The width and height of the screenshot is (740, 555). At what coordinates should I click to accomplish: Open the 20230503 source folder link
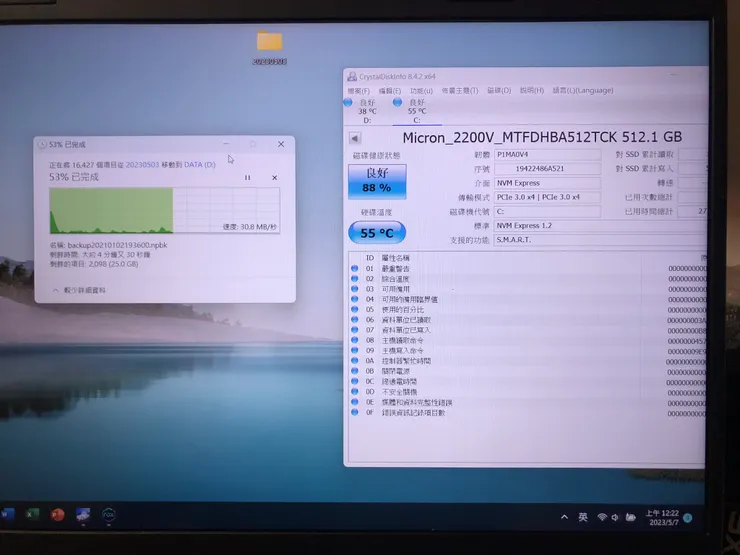[142, 164]
